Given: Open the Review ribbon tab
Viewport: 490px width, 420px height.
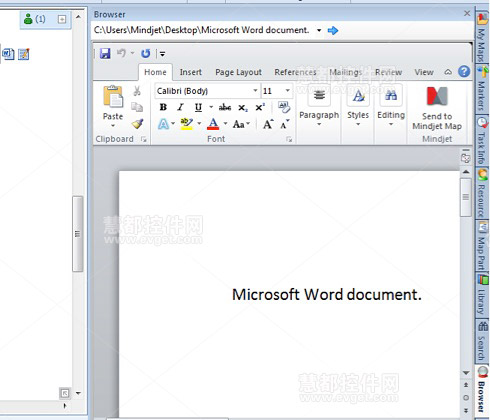Looking at the screenshot, I should click(388, 72).
